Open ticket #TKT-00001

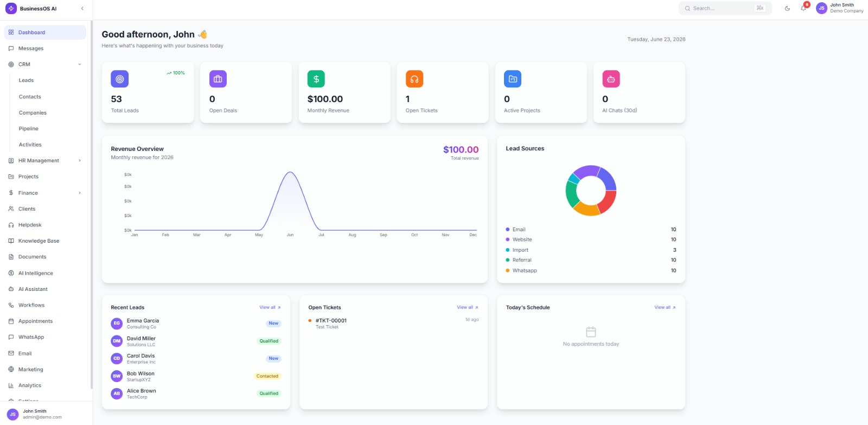coord(393,323)
